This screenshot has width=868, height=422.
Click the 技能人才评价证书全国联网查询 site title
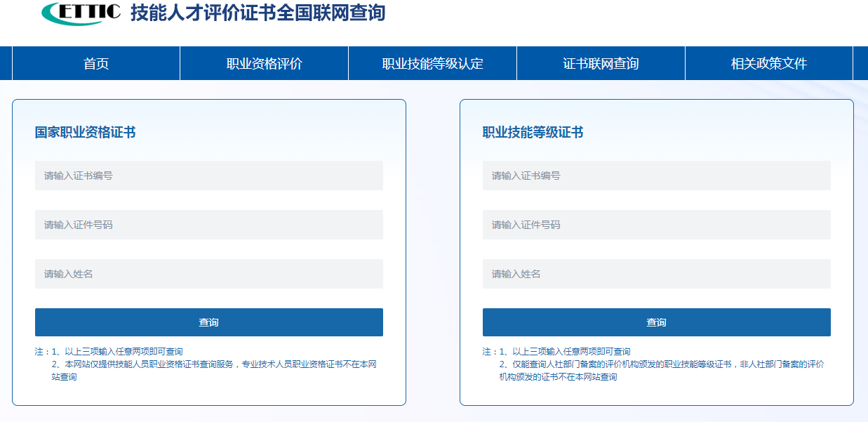click(258, 13)
